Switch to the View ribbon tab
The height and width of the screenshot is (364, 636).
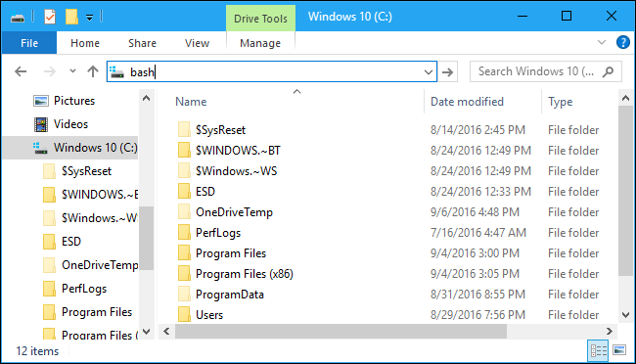pos(197,43)
